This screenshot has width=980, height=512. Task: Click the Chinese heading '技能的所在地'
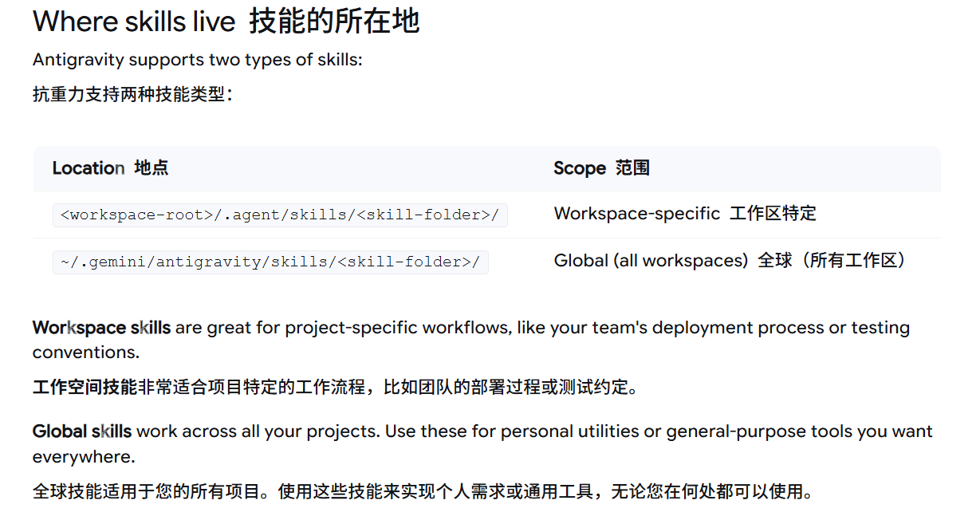click(x=334, y=22)
